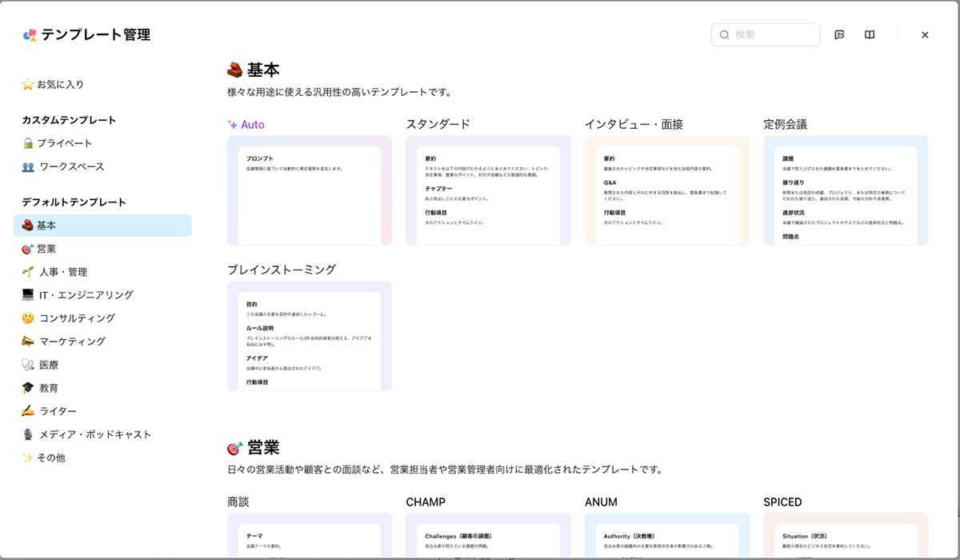The image size is (960, 560).
Task: Click the feedback note icon near search
Action: point(839,35)
